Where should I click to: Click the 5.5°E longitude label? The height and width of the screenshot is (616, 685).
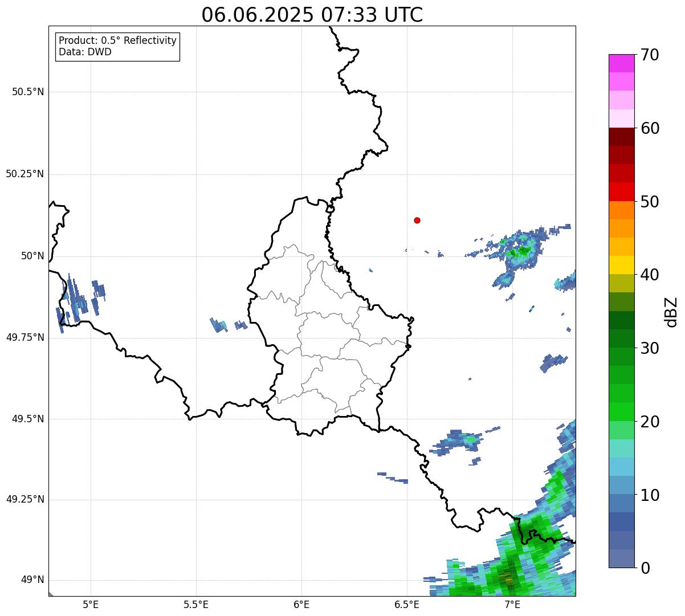point(196,604)
